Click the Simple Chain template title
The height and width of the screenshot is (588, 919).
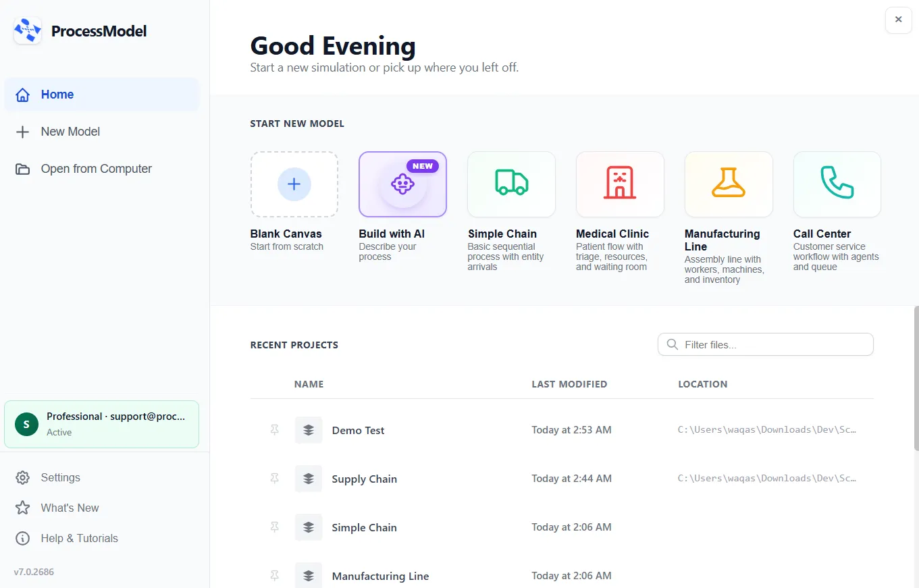502,234
